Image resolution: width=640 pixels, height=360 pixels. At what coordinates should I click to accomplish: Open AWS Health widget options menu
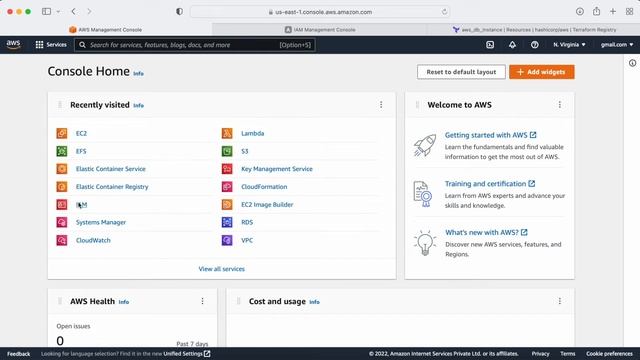click(x=202, y=301)
